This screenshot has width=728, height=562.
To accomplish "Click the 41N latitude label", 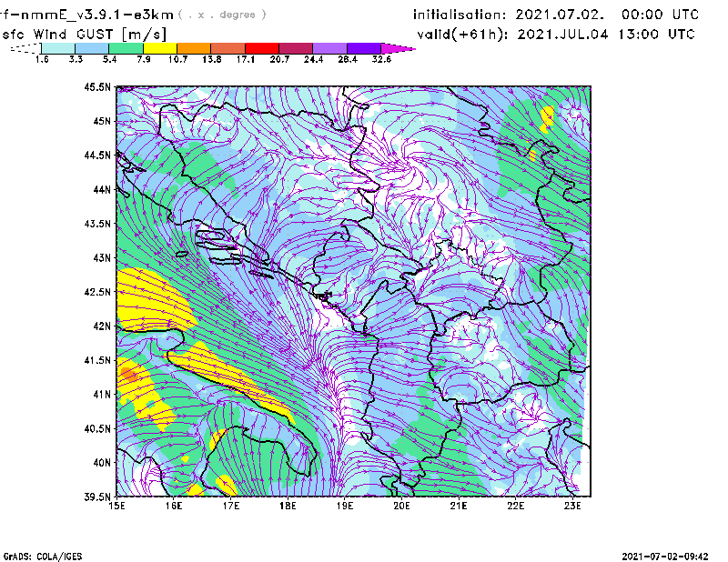I will click(102, 394).
